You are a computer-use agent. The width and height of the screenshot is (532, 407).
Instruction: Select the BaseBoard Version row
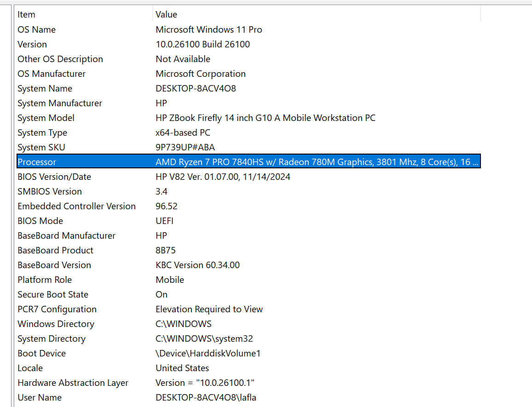coord(249,265)
